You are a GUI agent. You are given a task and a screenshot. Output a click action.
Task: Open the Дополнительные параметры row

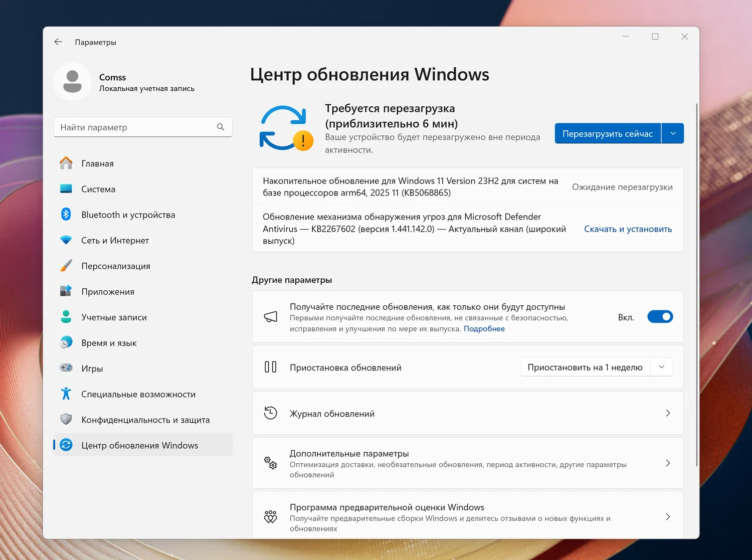[468, 463]
